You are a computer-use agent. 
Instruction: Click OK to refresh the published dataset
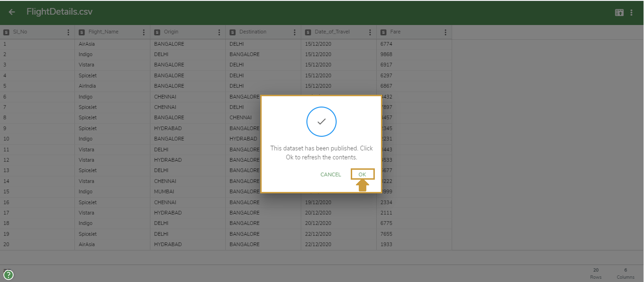pos(362,174)
